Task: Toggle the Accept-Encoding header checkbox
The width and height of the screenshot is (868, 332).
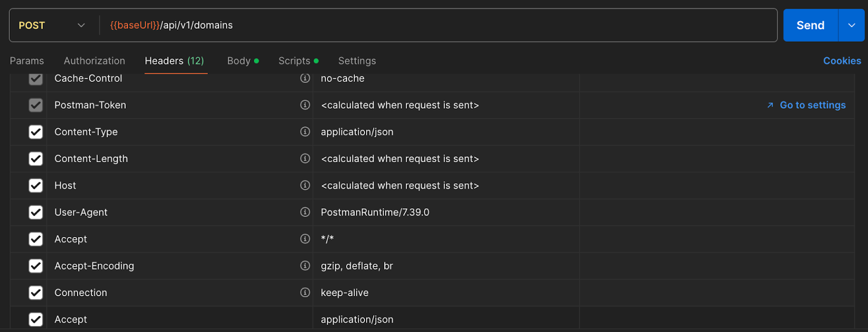Action: [36, 266]
